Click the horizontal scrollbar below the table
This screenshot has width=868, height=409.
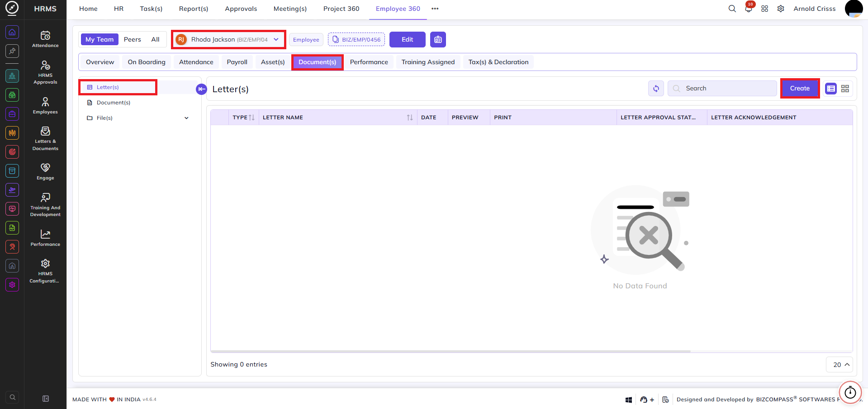pyautogui.click(x=451, y=351)
